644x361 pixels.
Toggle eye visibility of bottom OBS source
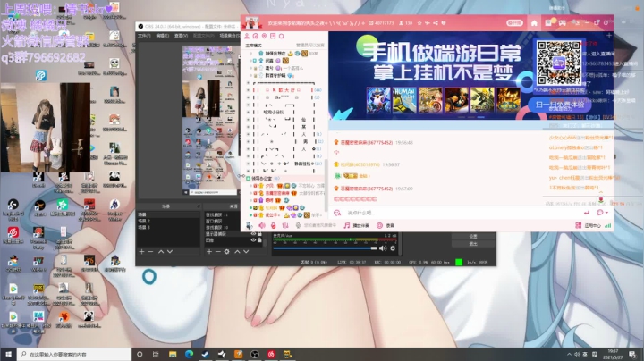click(x=253, y=240)
